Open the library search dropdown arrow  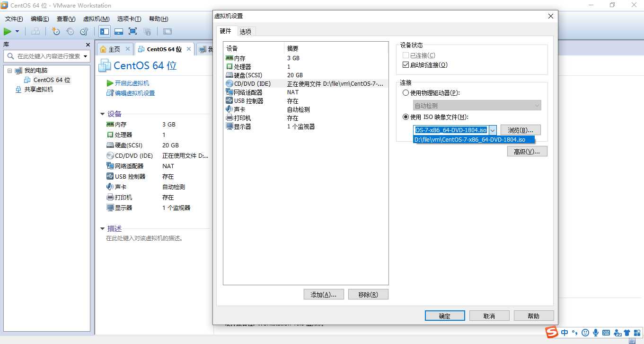[85, 56]
